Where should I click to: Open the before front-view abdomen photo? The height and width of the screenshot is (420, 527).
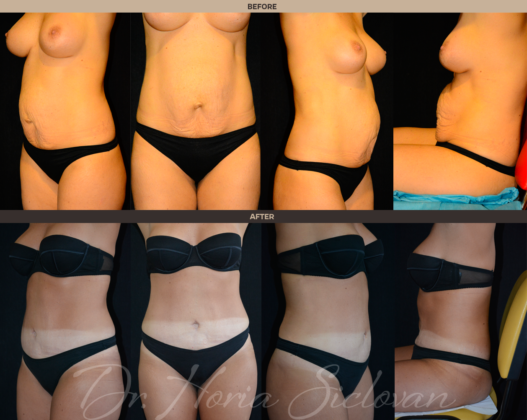[196, 111]
